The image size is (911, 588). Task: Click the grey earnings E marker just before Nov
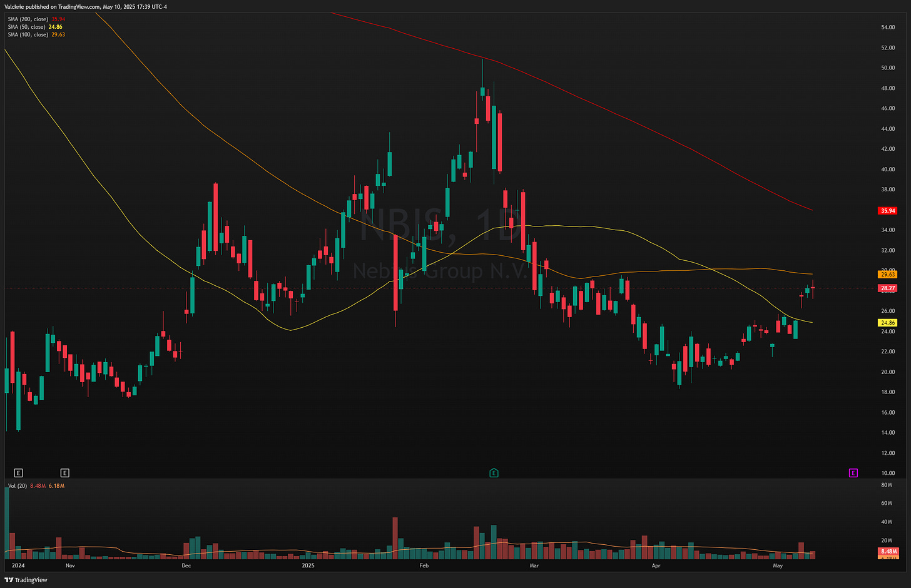click(64, 473)
